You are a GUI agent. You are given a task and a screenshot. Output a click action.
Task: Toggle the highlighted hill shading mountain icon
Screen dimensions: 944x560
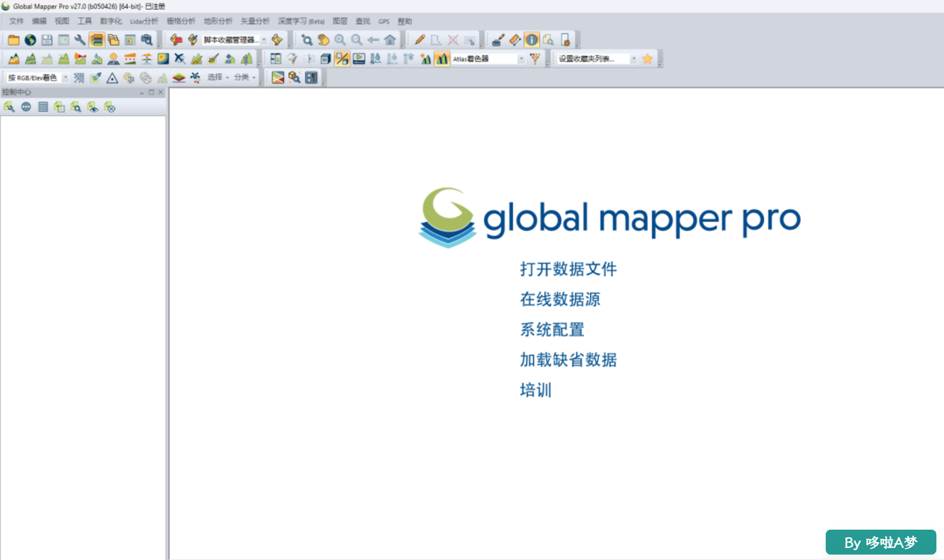click(442, 59)
